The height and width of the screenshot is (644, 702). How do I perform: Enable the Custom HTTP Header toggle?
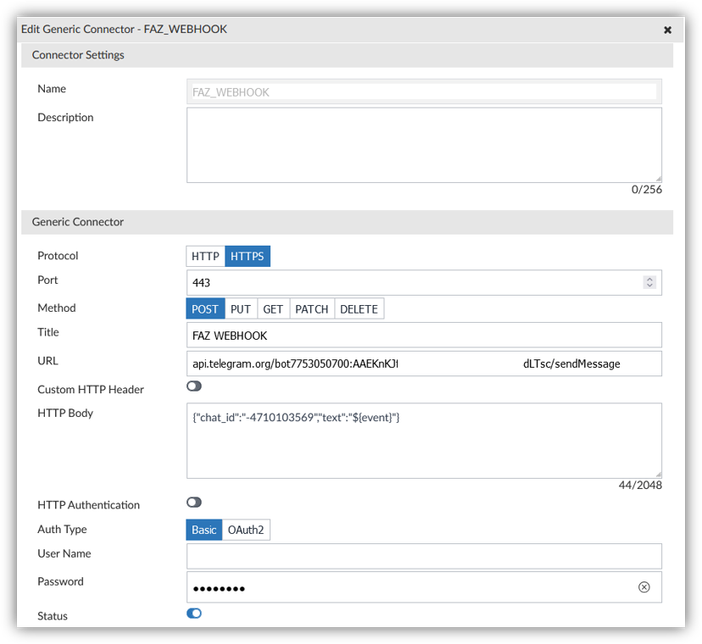pyautogui.click(x=194, y=386)
